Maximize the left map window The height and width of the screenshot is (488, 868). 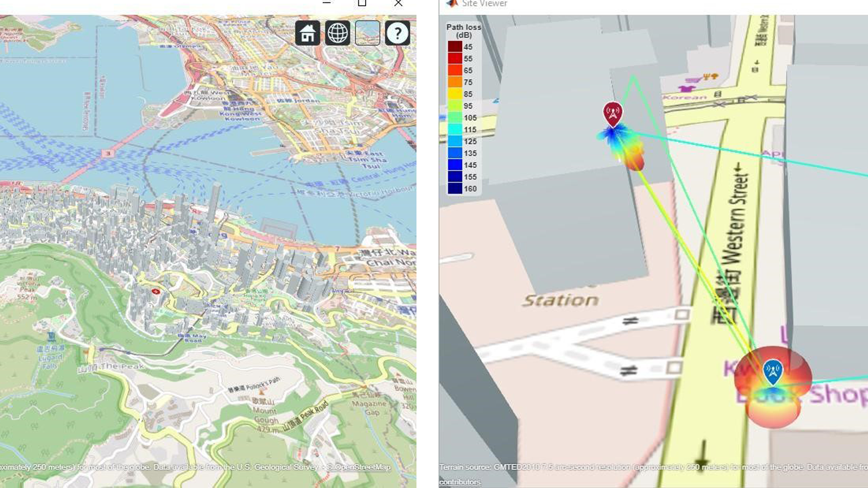[x=362, y=3]
